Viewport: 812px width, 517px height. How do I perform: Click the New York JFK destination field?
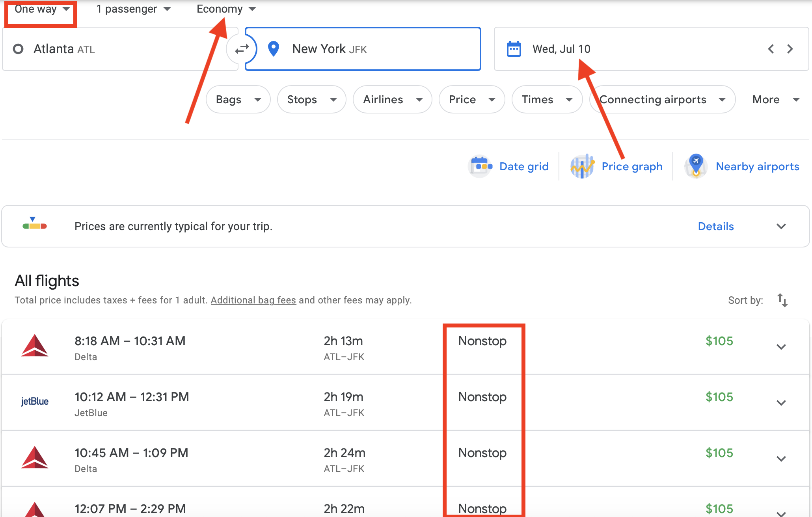(x=363, y=49)
